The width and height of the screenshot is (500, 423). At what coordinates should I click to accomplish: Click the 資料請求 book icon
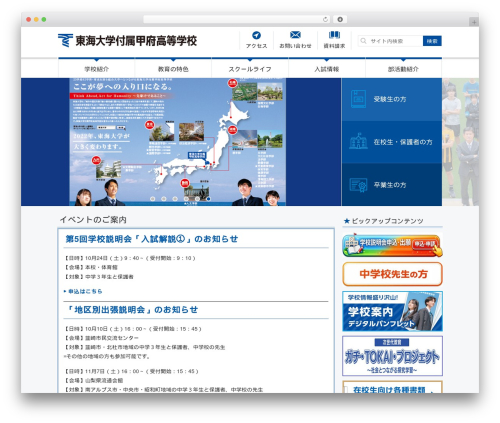(x=334, y=35)
